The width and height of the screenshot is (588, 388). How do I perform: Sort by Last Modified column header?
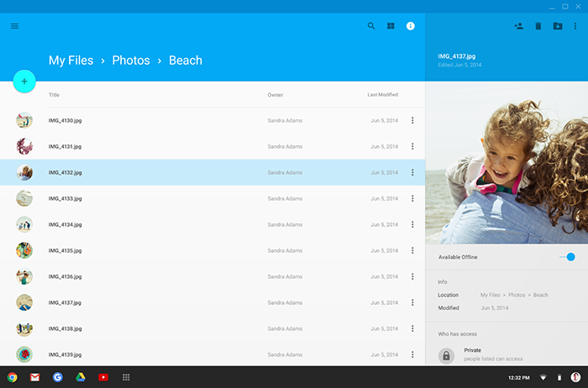382,95
